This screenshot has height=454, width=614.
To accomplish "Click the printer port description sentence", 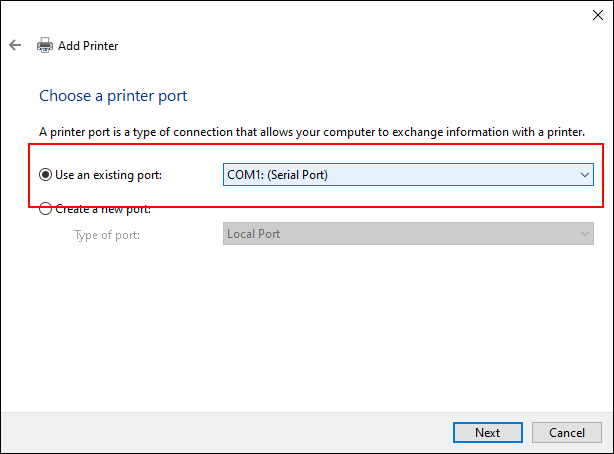I will (312, 132).
